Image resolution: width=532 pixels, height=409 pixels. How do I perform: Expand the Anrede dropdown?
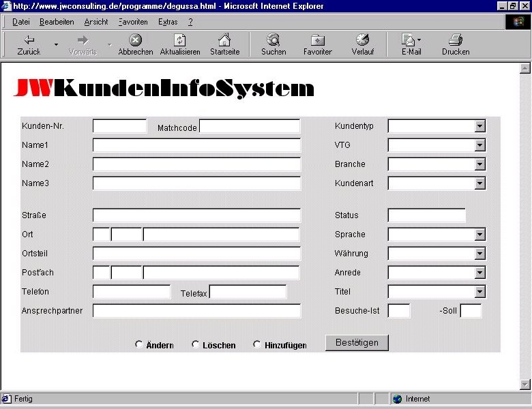479,273
